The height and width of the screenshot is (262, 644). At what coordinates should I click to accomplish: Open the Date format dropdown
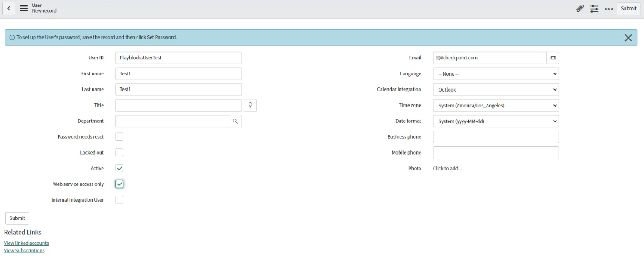pos(496,121)
